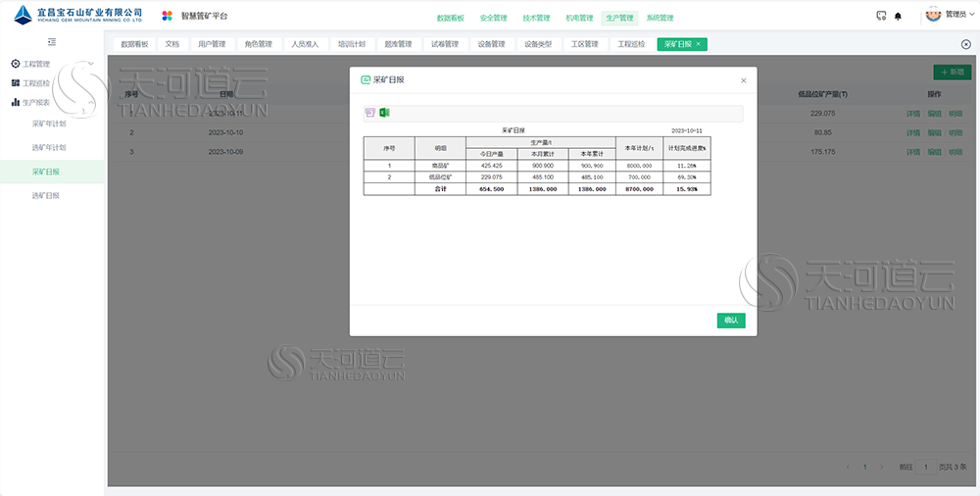Click the go-to page input field

pyautogui.click(x=926, y=467)
